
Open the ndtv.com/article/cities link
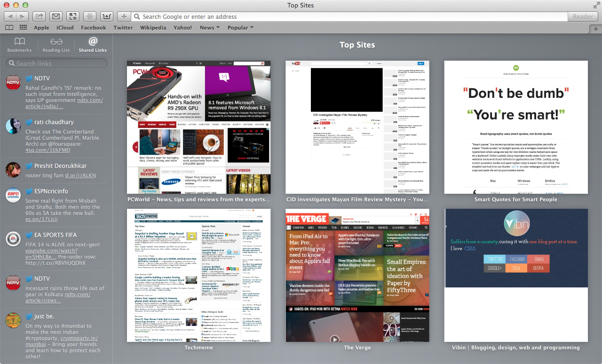click(58, 297)
